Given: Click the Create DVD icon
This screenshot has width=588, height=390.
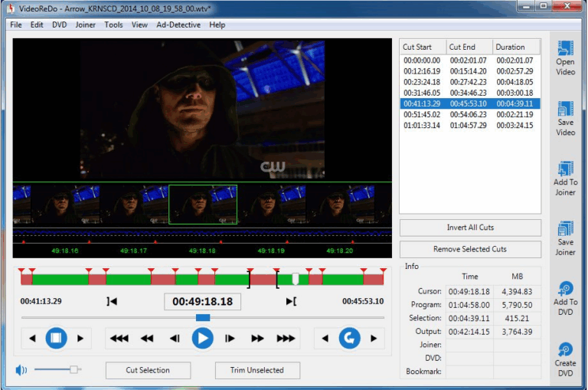Looking at the screenshot, I should tap(565, 349).
